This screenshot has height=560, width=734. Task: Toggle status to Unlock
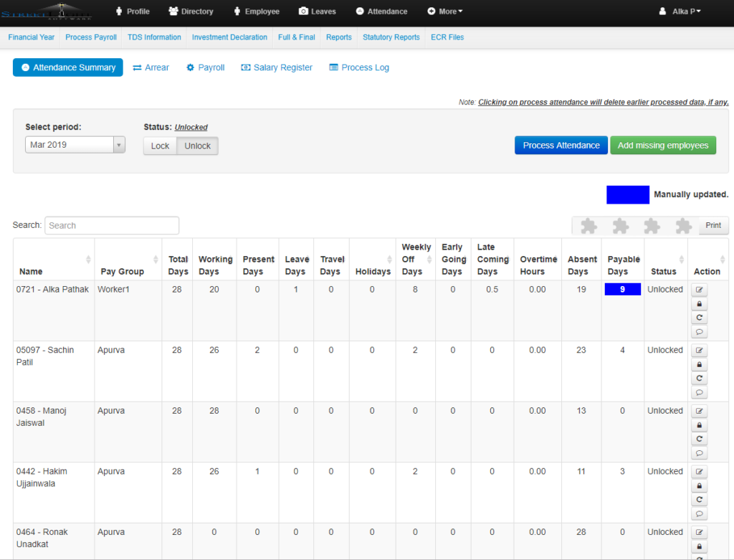click(x=197, y=145)
